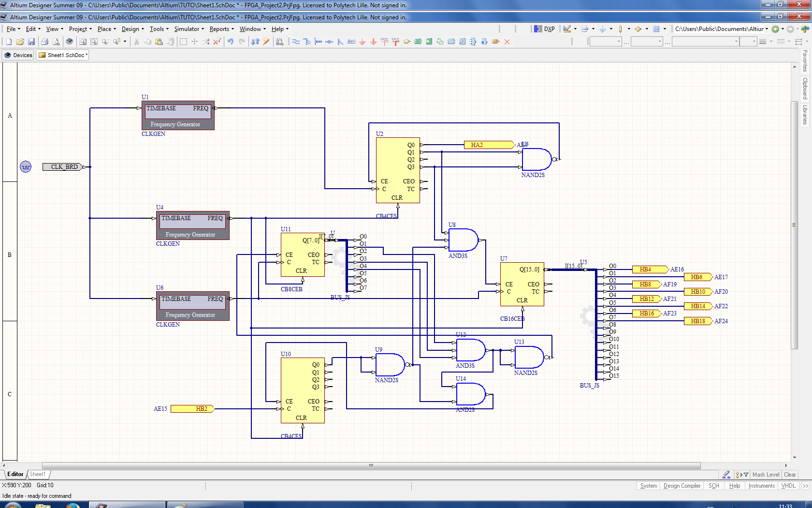Click the Clear mask button
The height and width of the screenshot is (508, 812).
point(790,475)
